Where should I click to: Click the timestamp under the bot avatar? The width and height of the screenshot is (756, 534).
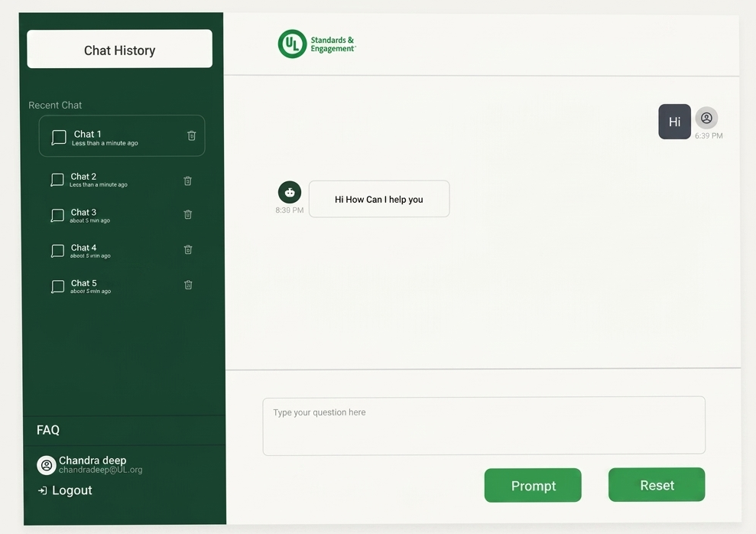click(x=289, y=210)
